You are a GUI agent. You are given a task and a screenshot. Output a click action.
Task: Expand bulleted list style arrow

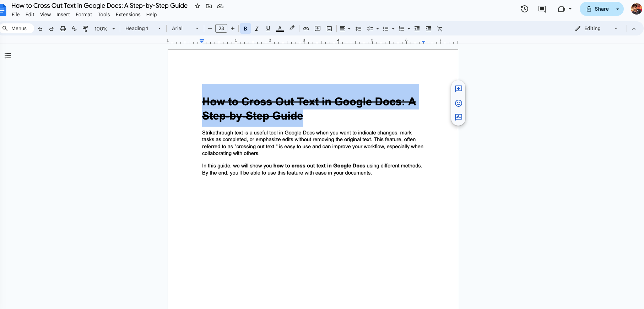pyautogui.click(x=393, y=29)
